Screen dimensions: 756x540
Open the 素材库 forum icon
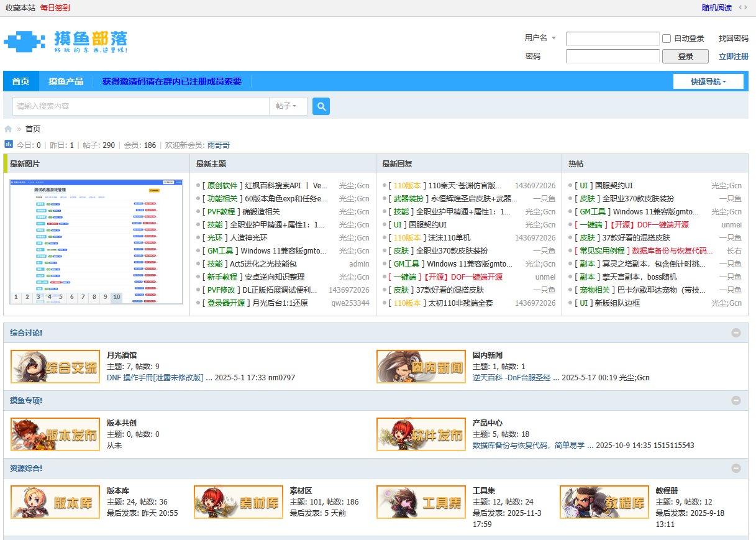tap(238, 501)
